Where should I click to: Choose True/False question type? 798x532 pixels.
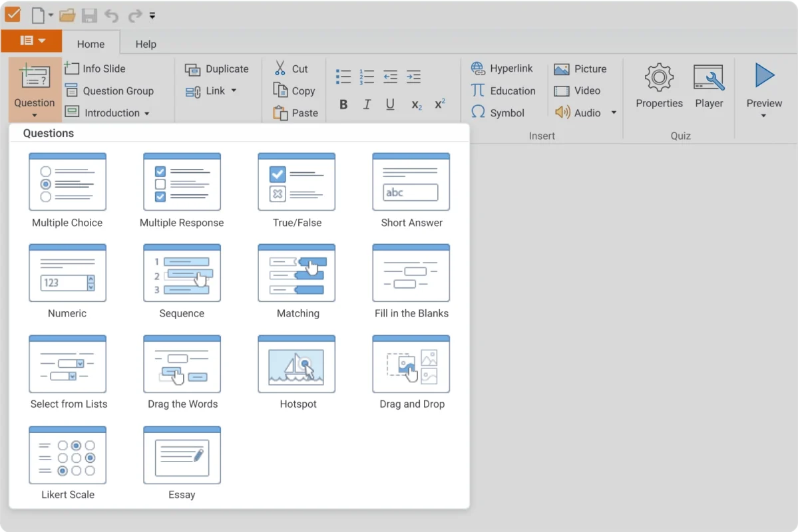[297, 190]
